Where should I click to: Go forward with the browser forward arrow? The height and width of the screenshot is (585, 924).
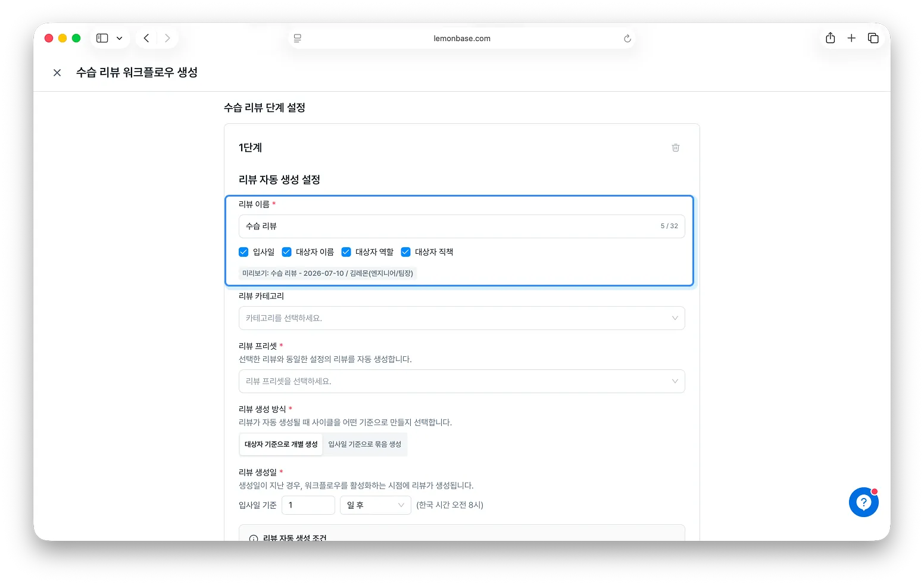click(167, 38)
